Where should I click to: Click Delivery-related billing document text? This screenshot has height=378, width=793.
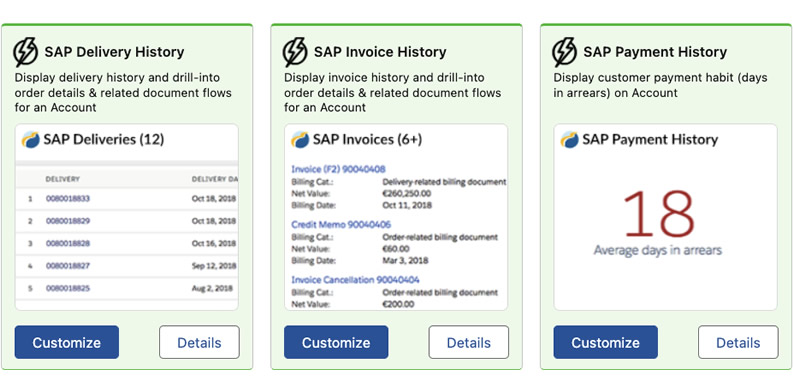444,182
